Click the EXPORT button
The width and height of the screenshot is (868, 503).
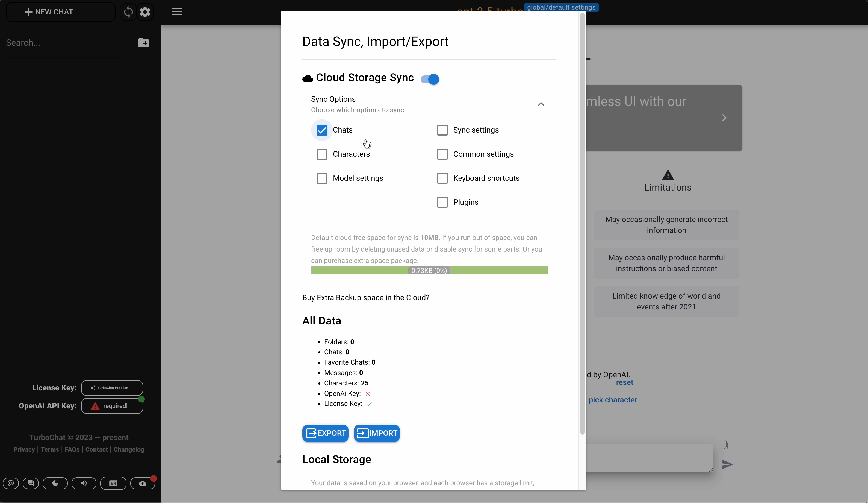pos(325,433)
